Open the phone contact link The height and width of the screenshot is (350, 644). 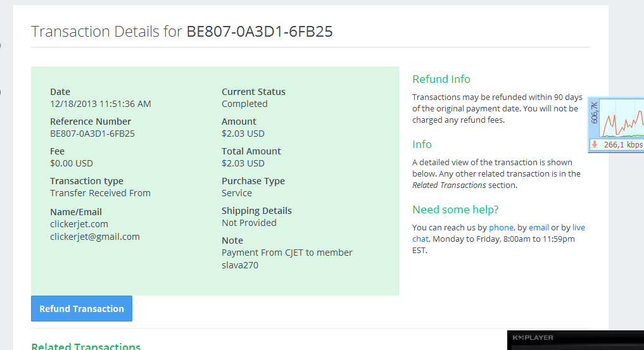501,227
